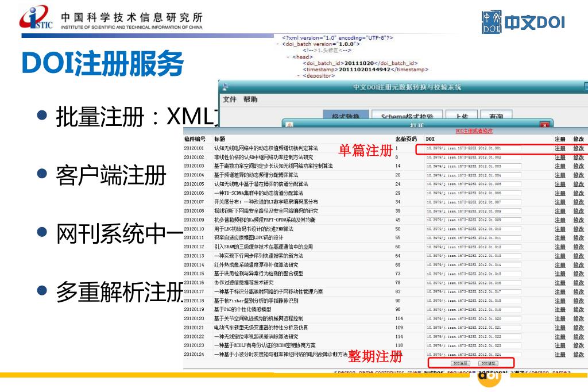Click 修改 link for DOI ending 01.005
Viewport: 588px width, 392px height.
pyautogui.click(x=579, y=185)
